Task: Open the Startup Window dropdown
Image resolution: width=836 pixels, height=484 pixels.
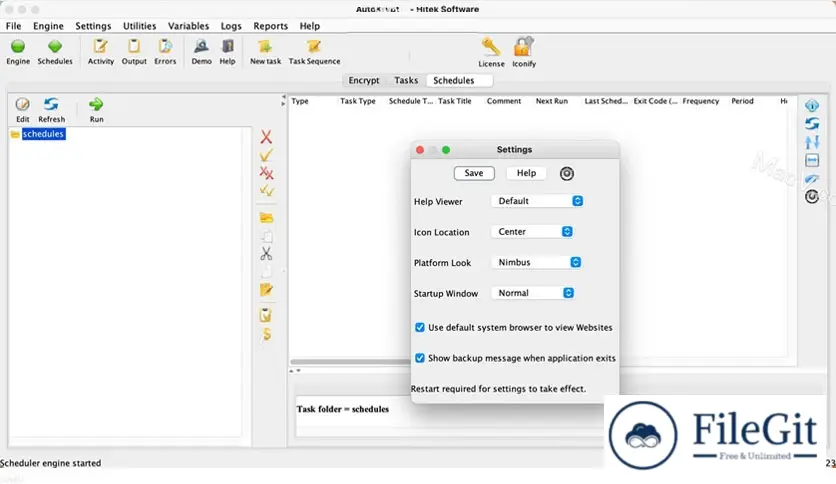Action: tap(533, 293)
